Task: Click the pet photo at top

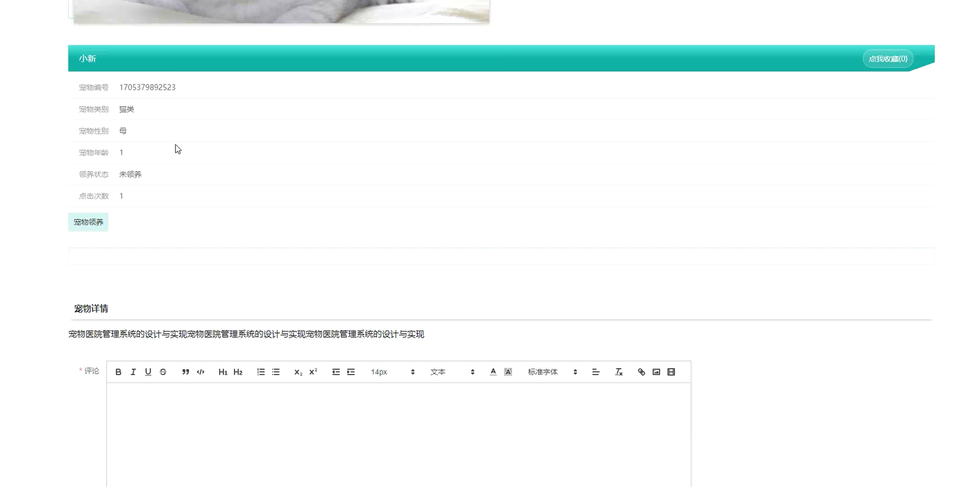Action: pos(281,11)
